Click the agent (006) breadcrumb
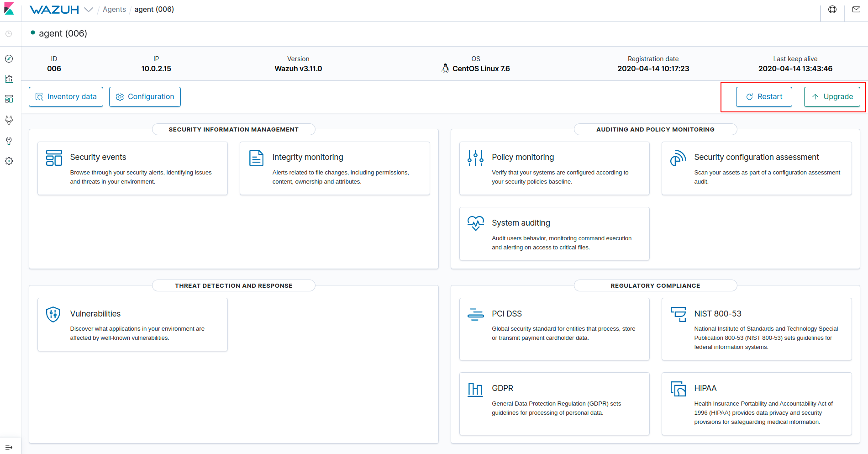Viewport: 868px width, 454px height. (154, 10)
